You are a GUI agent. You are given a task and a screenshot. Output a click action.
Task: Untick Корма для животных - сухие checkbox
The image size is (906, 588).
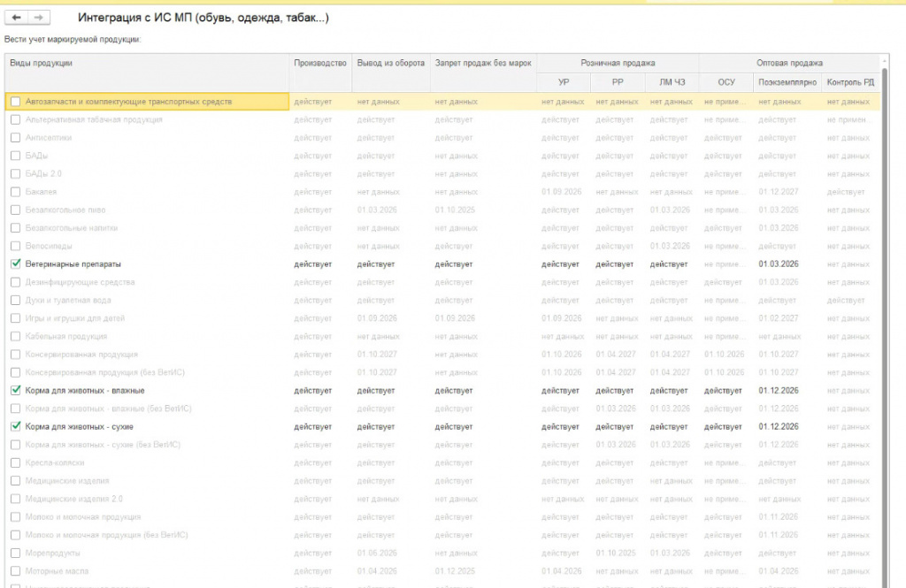(x=16, y=427)
